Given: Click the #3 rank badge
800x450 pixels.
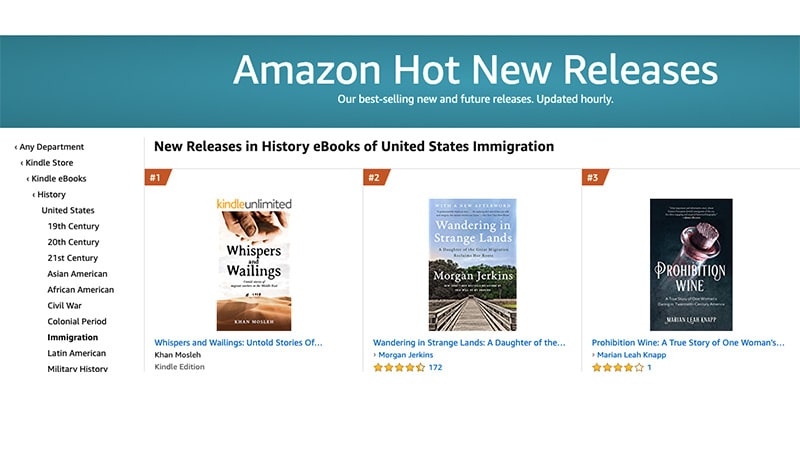Looking at the screenshot, I should (x=594, y=178).
